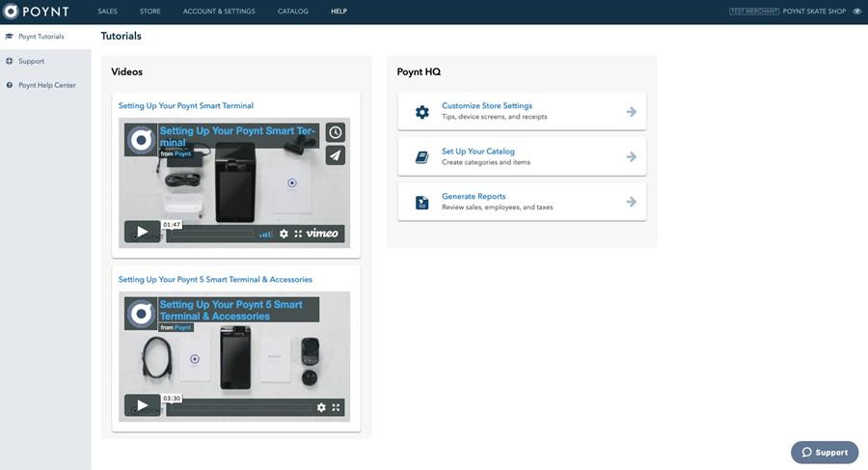Click the lifebuoy icon beside Support
Screen dimensions: 868x470
pyautogui.click(x=9, y=61)
